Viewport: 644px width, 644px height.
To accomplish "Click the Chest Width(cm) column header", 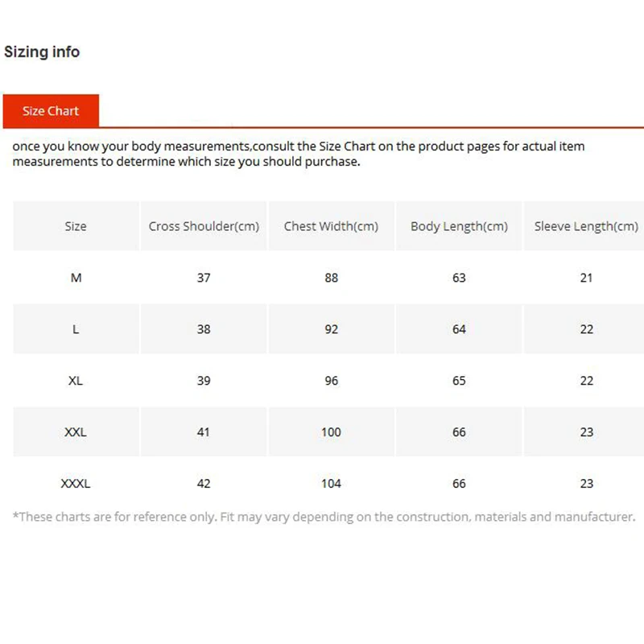I will coord(331,226).
